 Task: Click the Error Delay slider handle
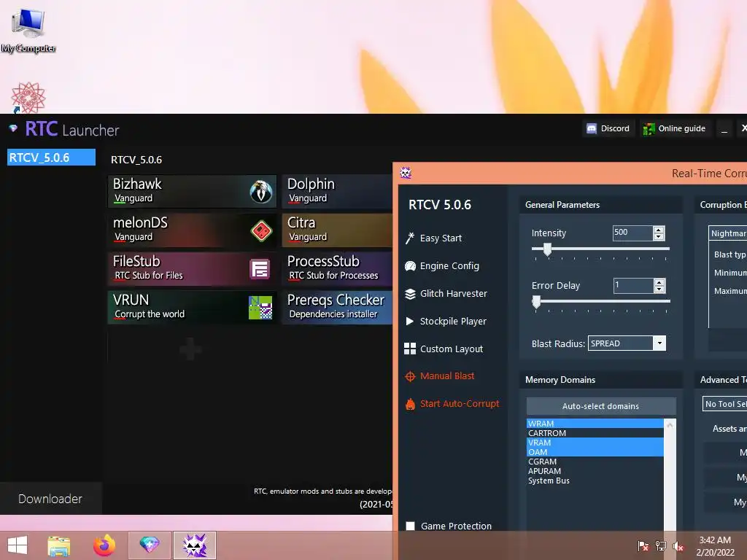pyautogui.click(x=536, y=302)
